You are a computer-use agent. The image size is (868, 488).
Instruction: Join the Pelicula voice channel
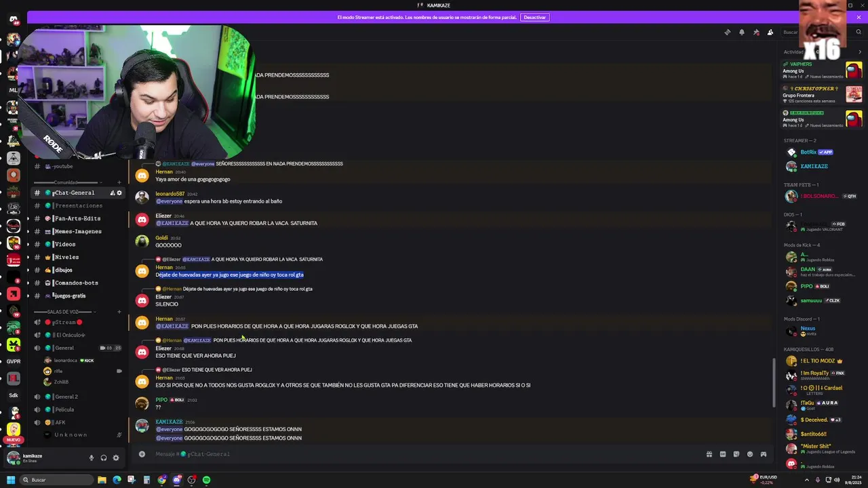click(78, 409)
